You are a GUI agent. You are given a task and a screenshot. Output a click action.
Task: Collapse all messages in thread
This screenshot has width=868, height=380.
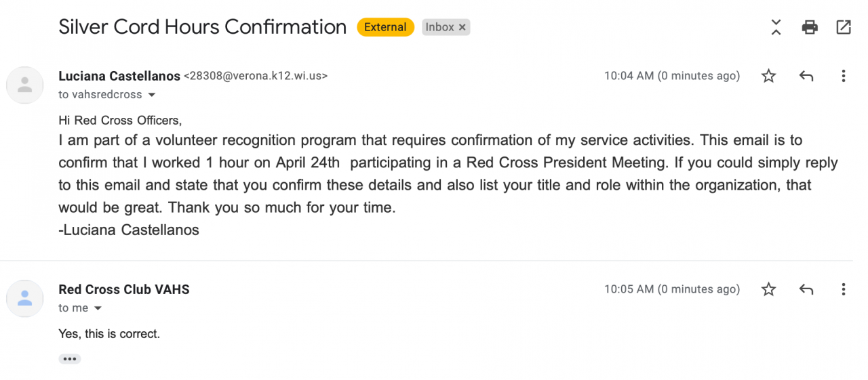776,27
